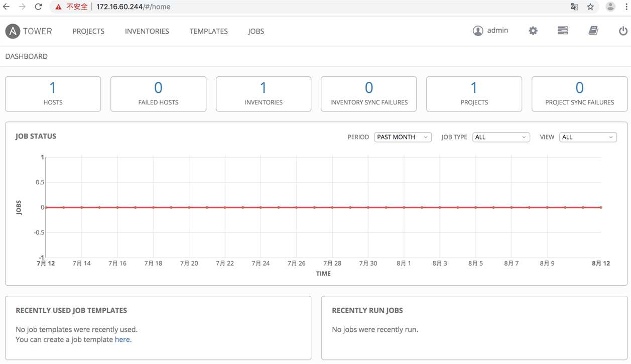Click the browser address bar URL
The width and height of the screenshot is (631, 364).
pos(133,7)
